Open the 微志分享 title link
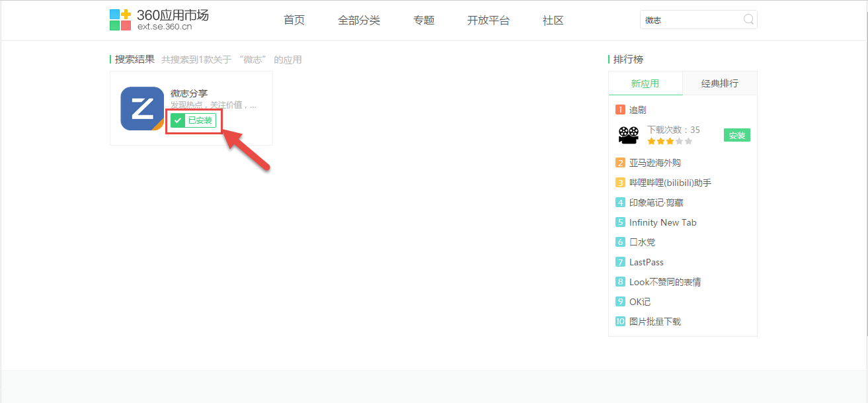This screenshot has width=868, height=403. point(189,93)
